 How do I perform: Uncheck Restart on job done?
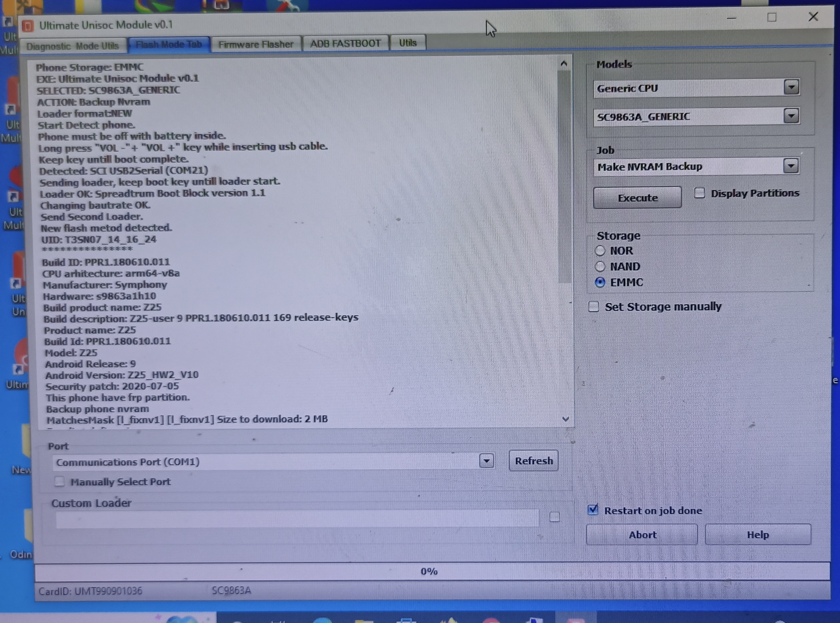point(593,510)
